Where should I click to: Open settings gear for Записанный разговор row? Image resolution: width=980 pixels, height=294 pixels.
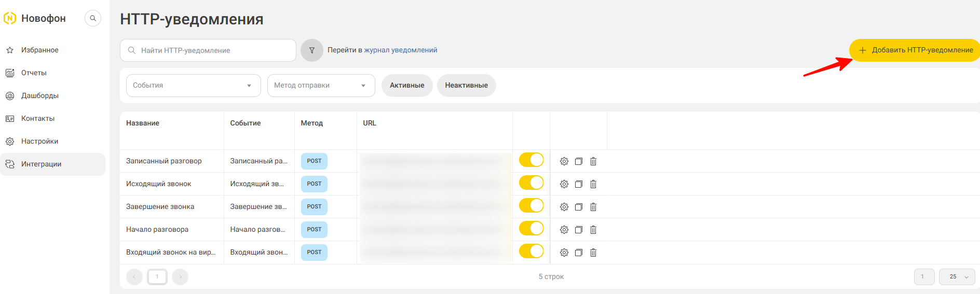click(564, 161)
